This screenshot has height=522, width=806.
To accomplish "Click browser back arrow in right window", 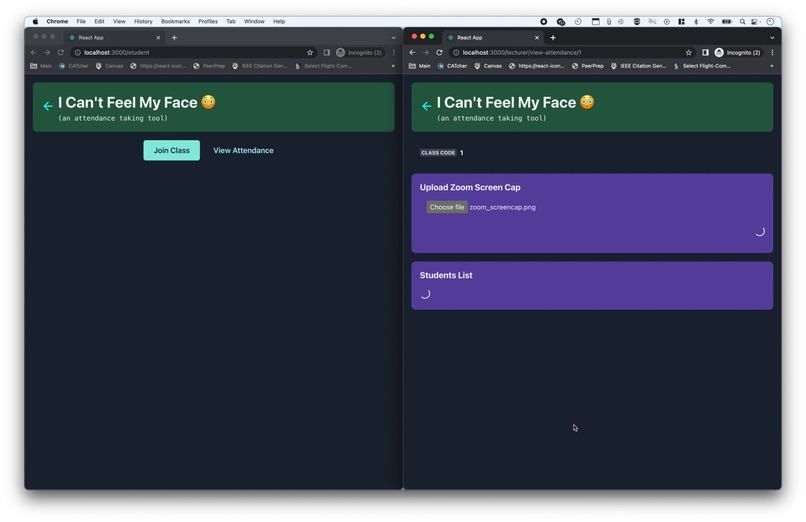I will tap(412, 52).
